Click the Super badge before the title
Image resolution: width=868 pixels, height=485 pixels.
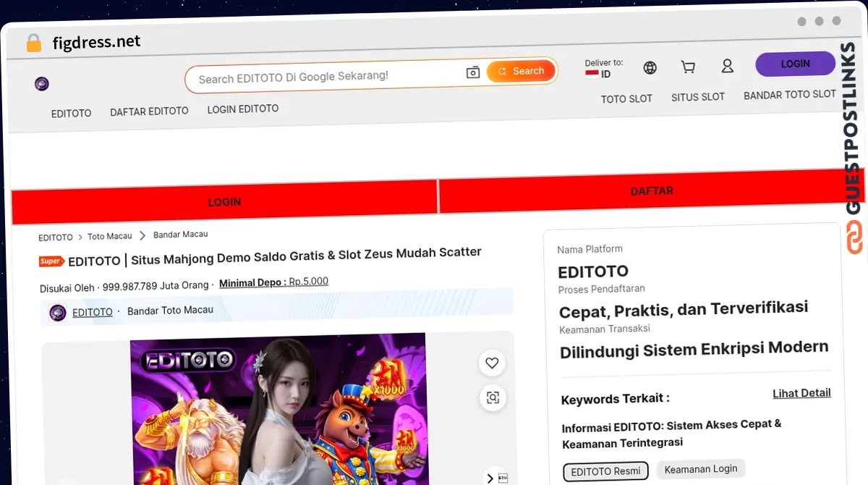(x=51, y=261)
